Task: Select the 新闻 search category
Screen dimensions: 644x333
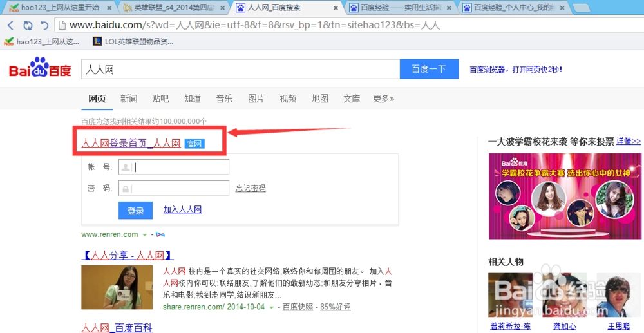Action: point(129,99)
